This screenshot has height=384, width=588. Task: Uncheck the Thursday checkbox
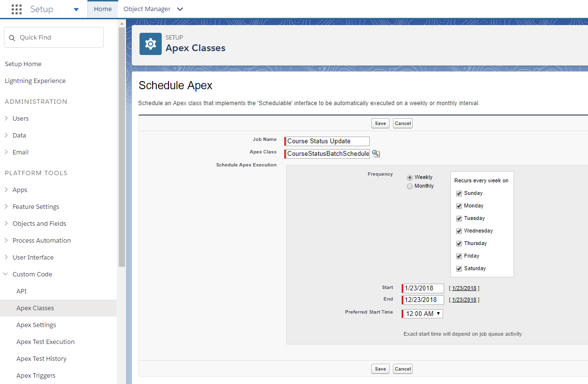(459, 244)
